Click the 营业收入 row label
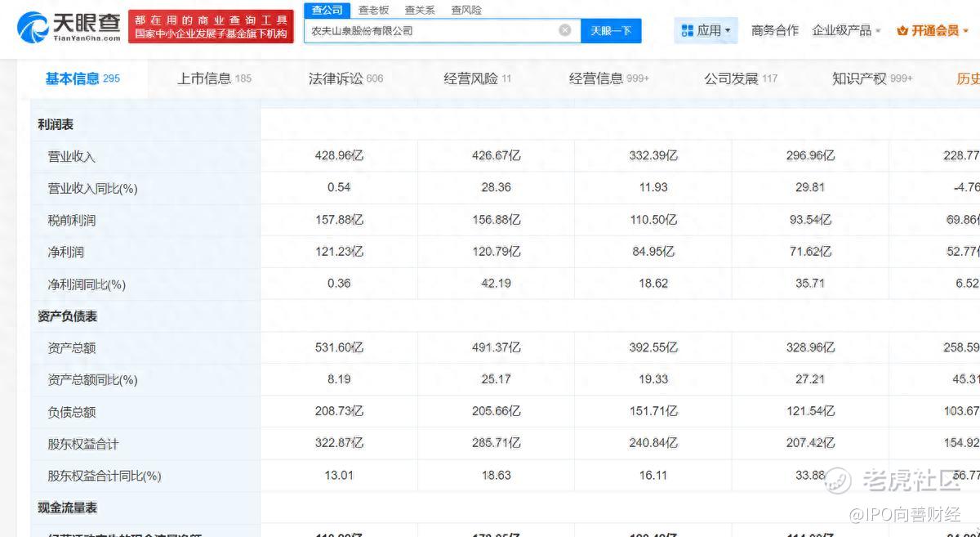This screenshot has height=537, width=980. pyautogui.click(x=72, y=156)
